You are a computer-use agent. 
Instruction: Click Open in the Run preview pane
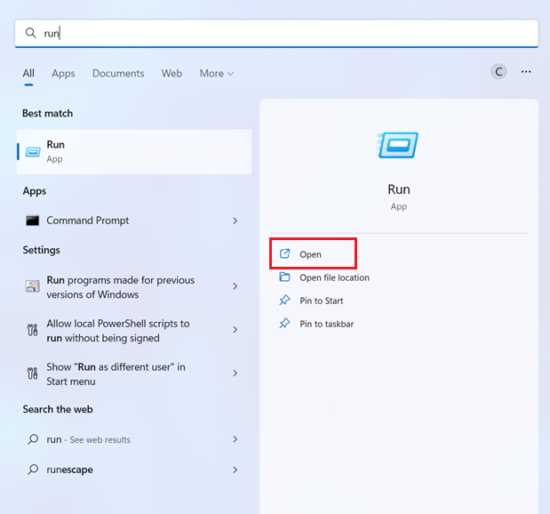(313, 254)
